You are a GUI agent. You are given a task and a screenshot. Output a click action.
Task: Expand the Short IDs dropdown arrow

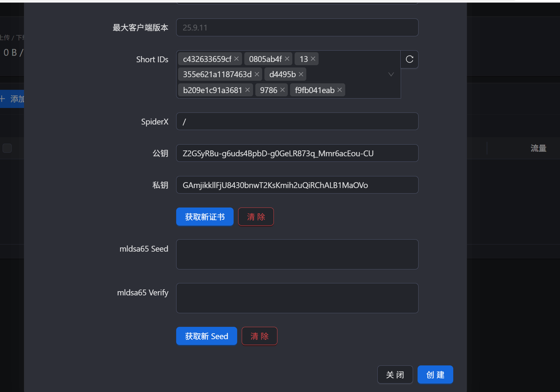[x=391, y=75]
